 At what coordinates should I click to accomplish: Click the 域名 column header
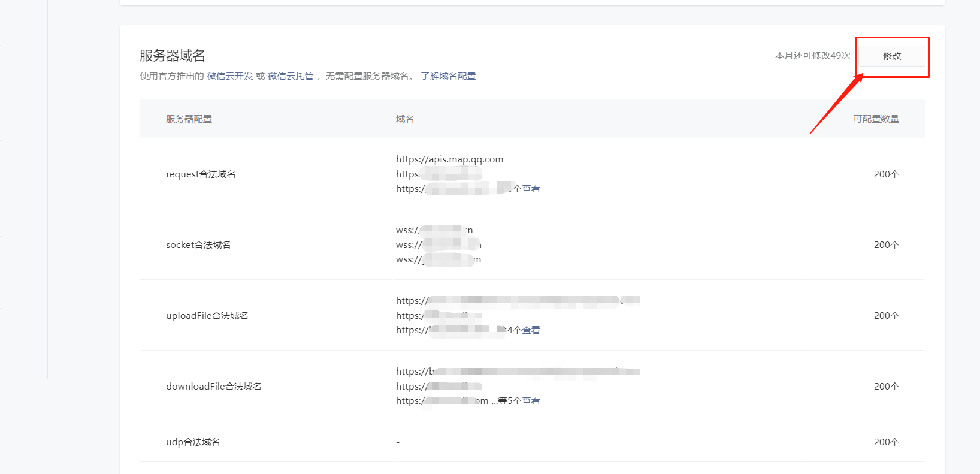pos(405,119)
